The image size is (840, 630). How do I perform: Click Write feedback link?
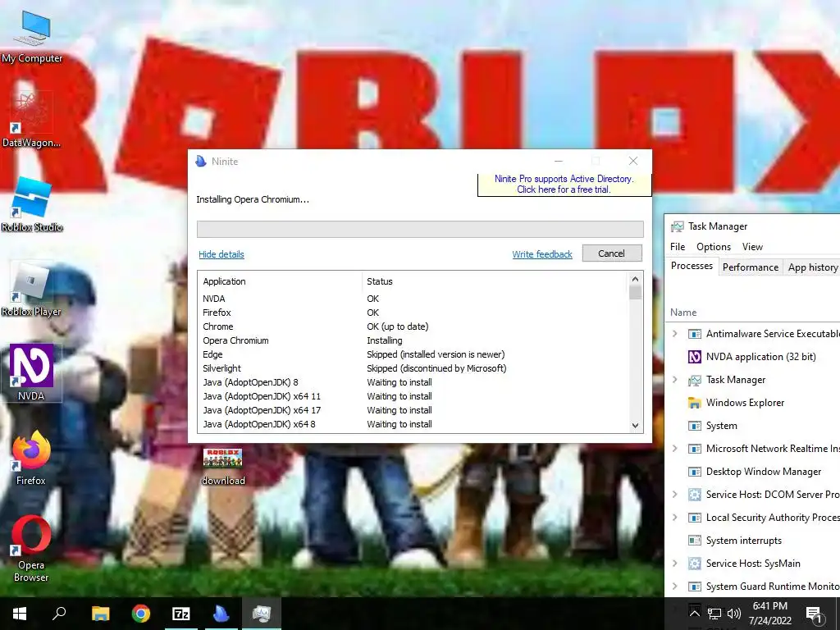click(542, 254)
